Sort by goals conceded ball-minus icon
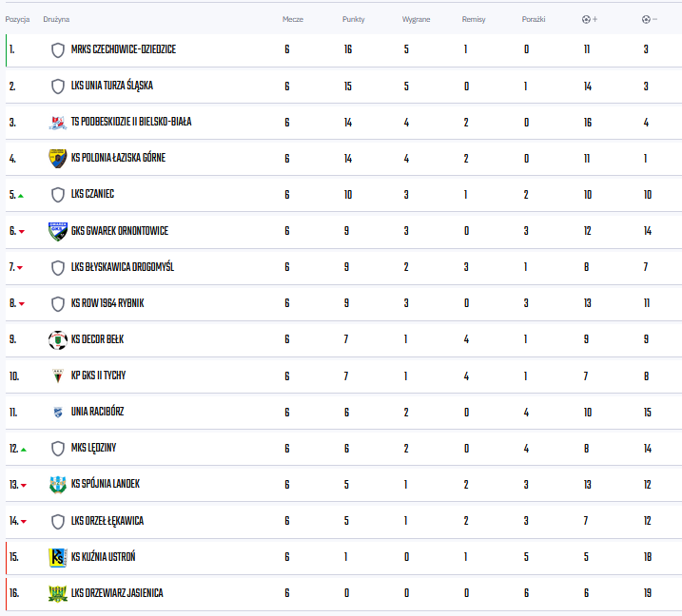The image size is (682, 616). 650,19
